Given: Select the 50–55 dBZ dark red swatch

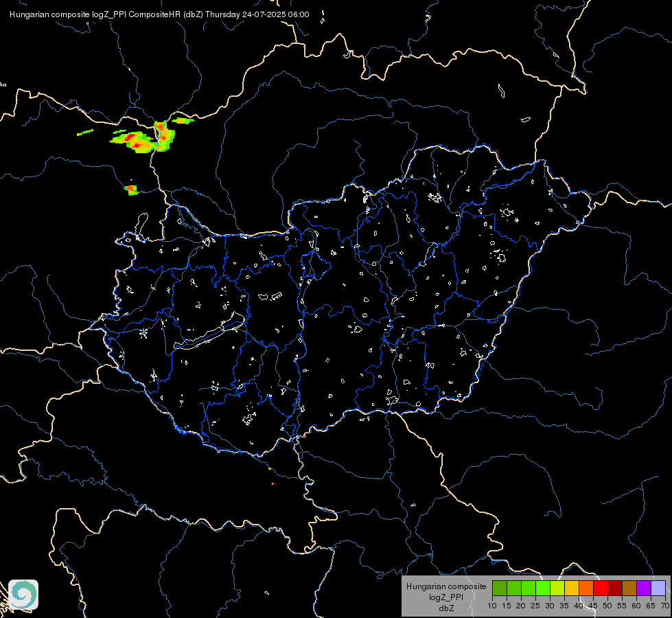Looking at the screenshot, I should pos(615,588).
